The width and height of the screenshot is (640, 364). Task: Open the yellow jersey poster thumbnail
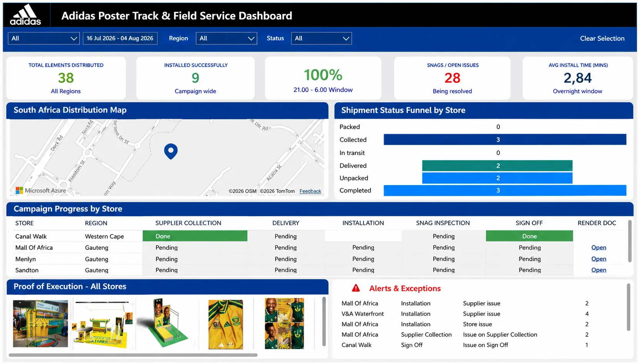tap(226, 325)
